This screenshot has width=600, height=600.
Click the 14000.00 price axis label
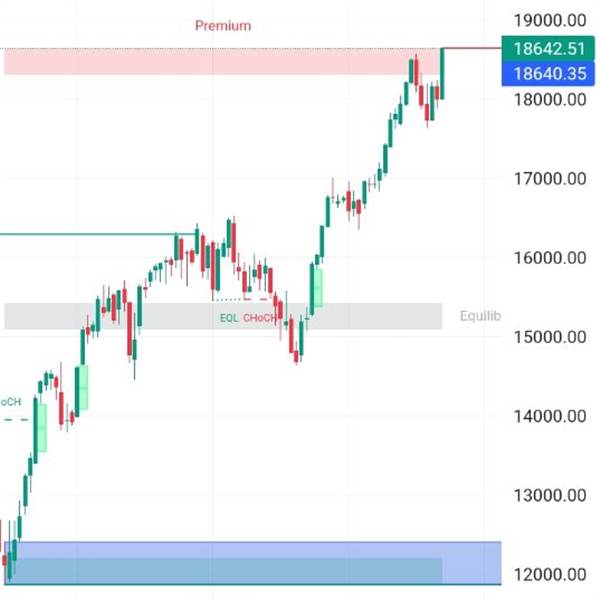tap(549, 416)
